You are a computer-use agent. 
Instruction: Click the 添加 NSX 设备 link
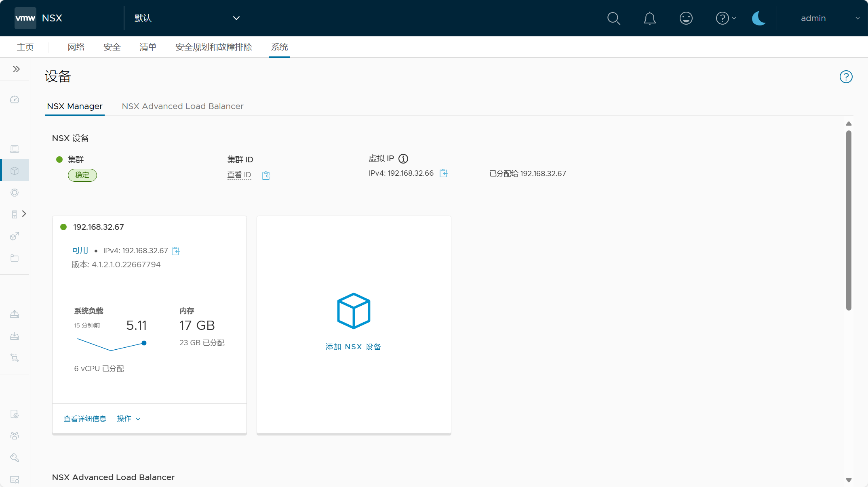(354, 347)
